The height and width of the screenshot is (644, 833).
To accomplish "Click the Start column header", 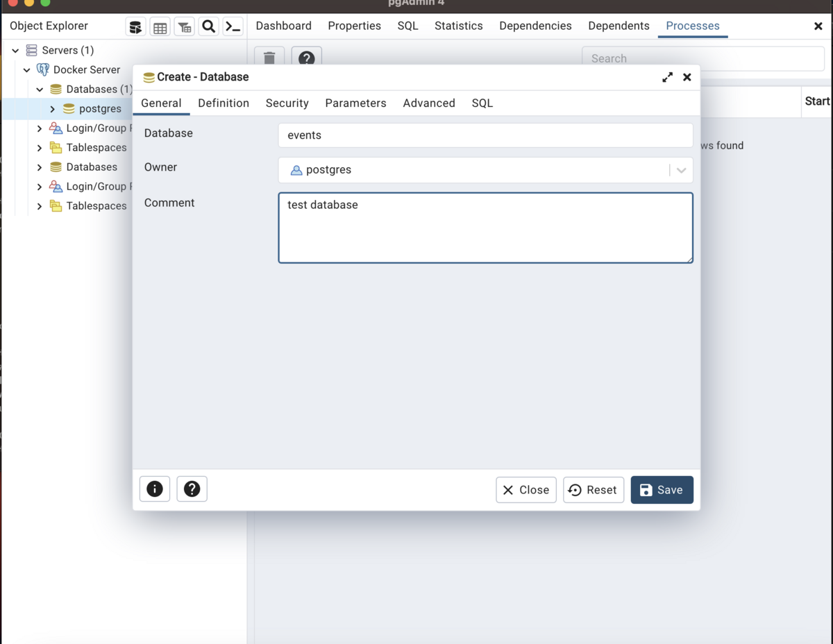I will click(x=817, y=101).
